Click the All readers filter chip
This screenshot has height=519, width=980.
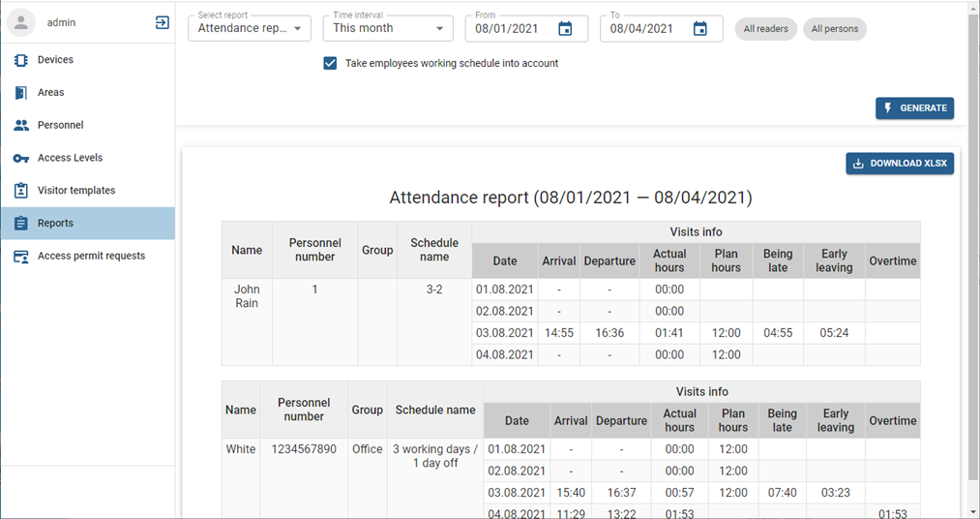pos(766,29)
